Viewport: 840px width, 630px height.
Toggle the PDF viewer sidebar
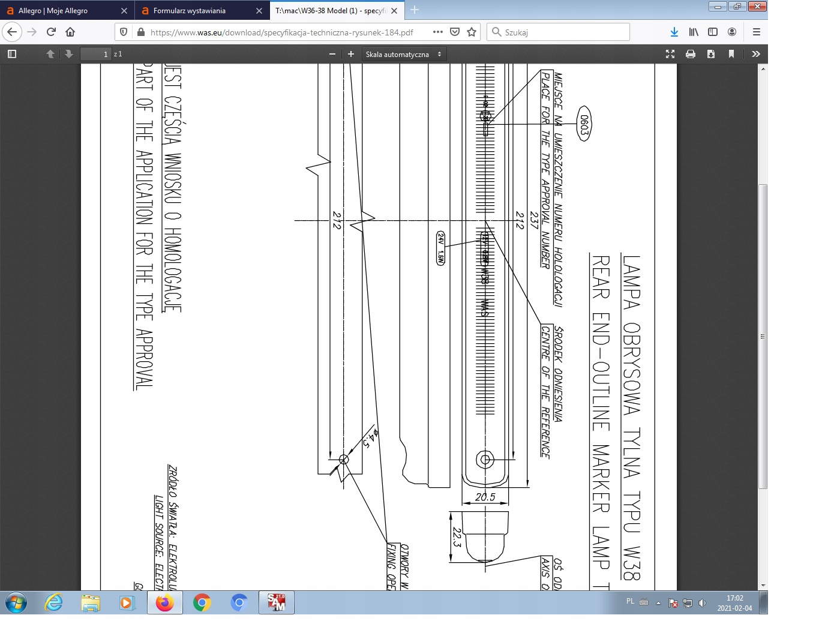[12, 54]
